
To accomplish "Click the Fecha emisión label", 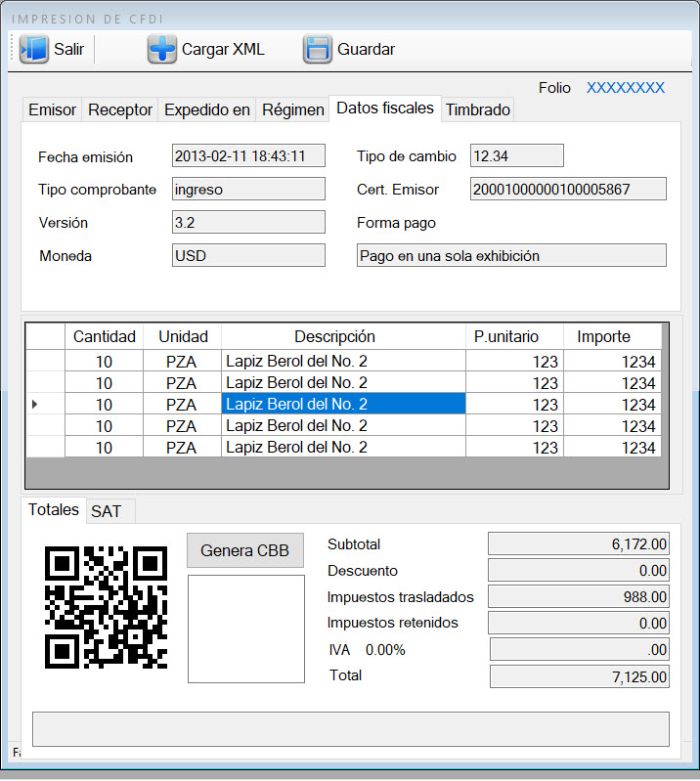I will [x=86, y=157].
